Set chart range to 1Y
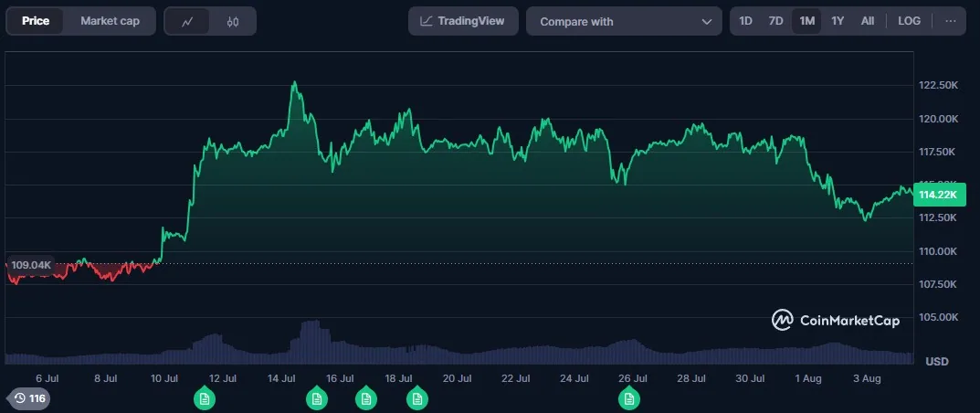Viewport: 980px width, 413px height. tap(838, 21)
